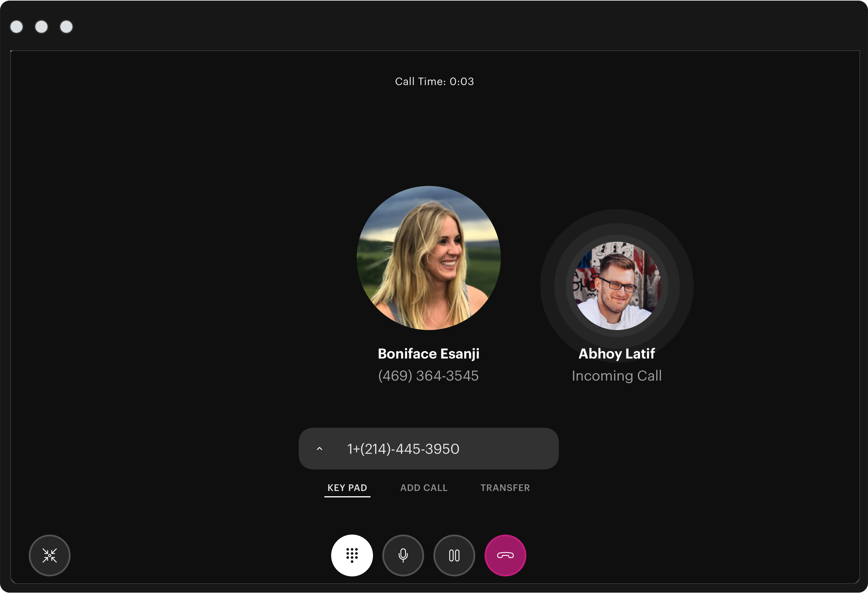Screen dimensions: 868x595
Task: Switch to the KEY PAD tab
Action: coord(347,488)
